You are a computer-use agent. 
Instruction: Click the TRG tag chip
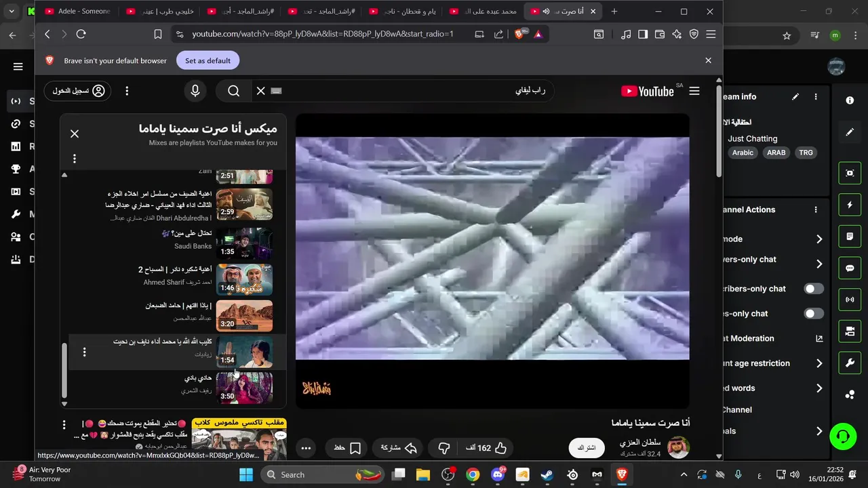click(806, 152)
